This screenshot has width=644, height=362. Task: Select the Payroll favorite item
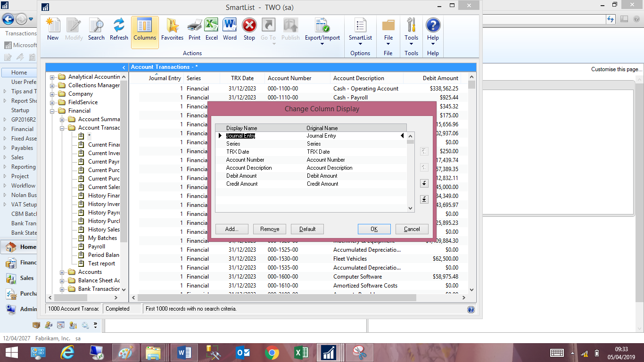click(x=97, y=247)
